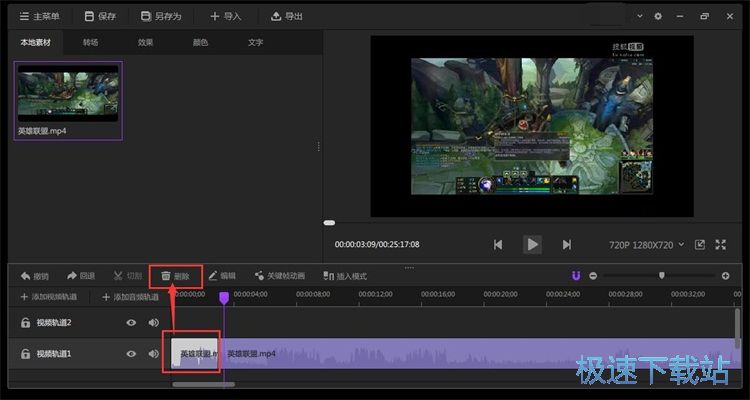The image size is (750, 400).
Task: Click the 导出 export button
Action: 287,16
